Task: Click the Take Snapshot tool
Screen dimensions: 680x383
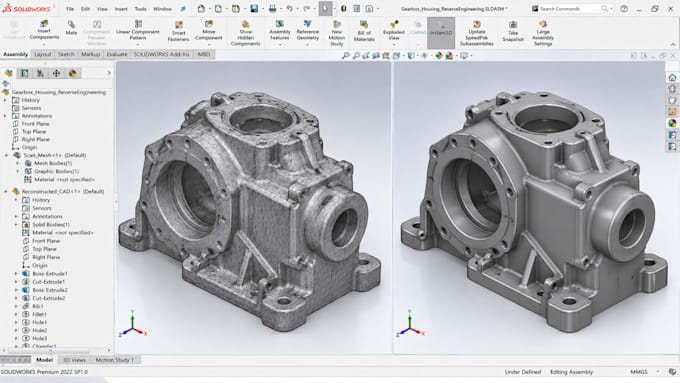Action: point(513,31)
